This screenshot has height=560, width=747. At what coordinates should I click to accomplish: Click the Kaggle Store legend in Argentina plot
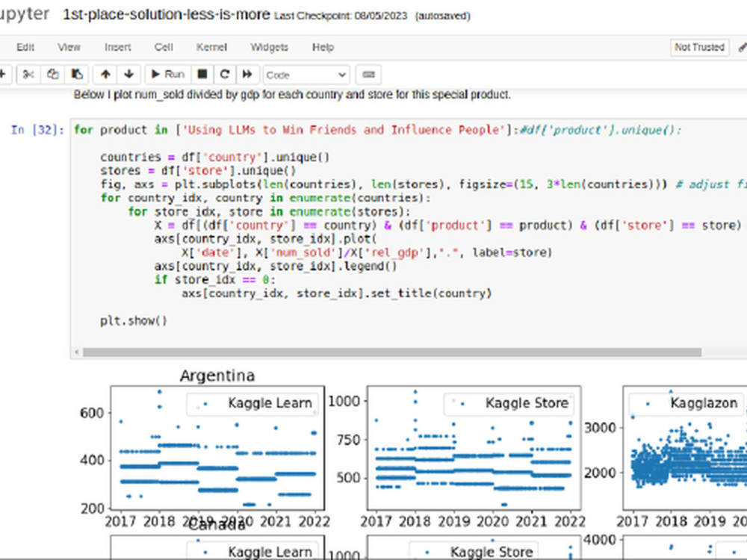tap(509, 404)
